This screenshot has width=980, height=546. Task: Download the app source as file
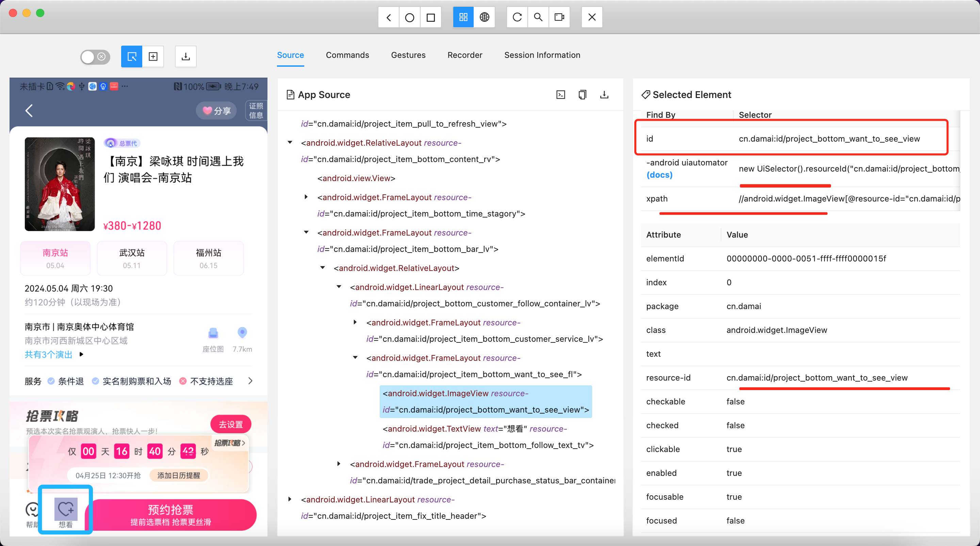coord(604,94)
